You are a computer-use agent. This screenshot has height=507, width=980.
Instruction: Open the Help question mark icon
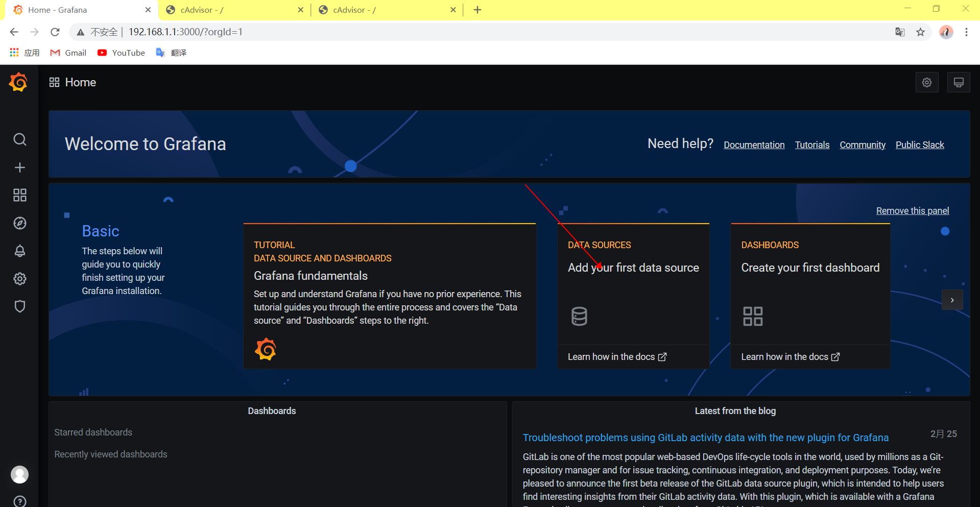click(x=20, y=501)
